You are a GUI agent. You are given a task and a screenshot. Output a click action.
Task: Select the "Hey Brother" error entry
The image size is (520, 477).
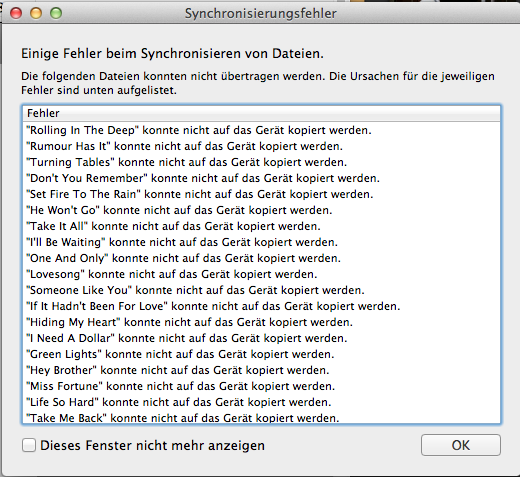coord(261,370)
